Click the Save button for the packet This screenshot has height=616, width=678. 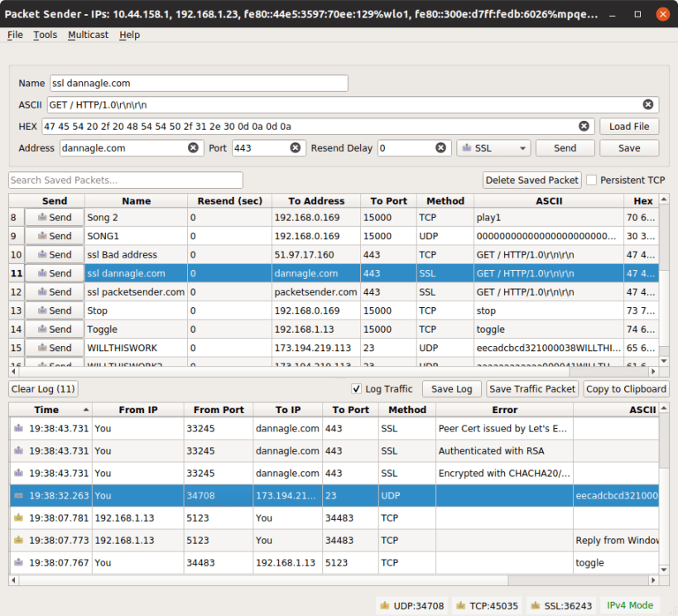pyautogui.click(x=629, y=148)
